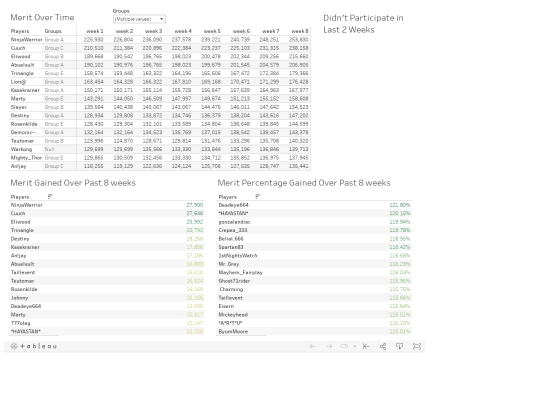Select the Merit Over Time title
The height and width of the screenshot is (405, 540).
tap(42, 17)
